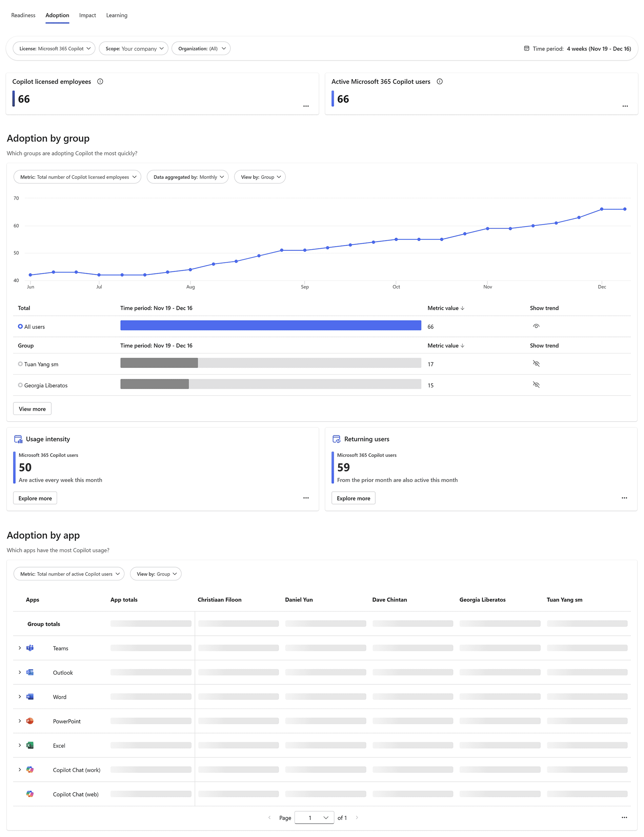Click info icon beside Active Microsoft 365 Copilot users
Image resolution: width=644 pixels, height=837 pixels.
coord(440,81)
